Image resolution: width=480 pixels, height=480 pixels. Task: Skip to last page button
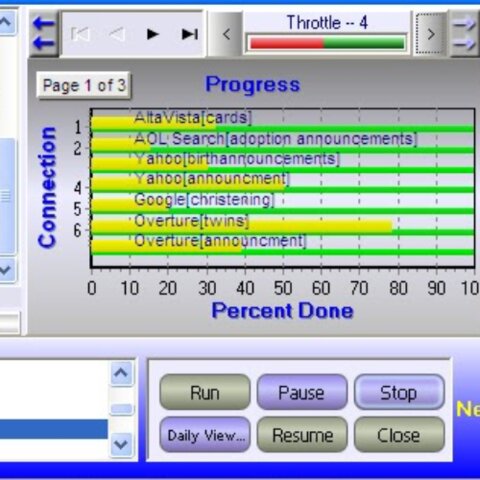(190, 34)
